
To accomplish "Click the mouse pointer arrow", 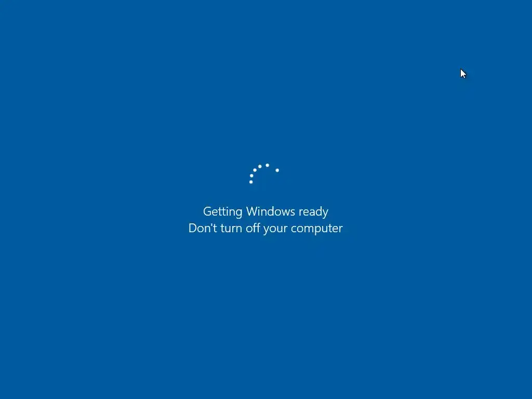I will point(463,74).
